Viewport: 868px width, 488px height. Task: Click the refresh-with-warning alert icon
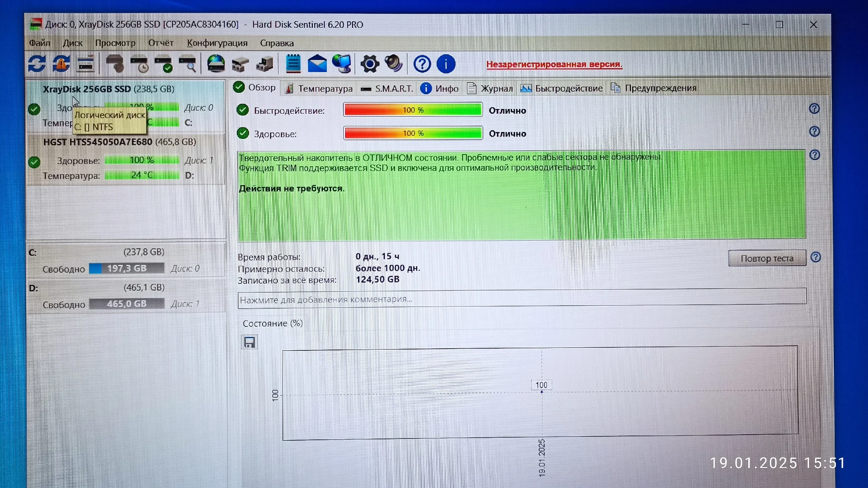61,64
